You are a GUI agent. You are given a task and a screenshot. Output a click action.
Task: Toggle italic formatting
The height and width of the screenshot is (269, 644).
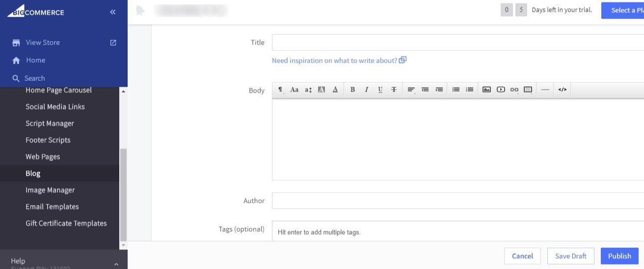[366, 90]
